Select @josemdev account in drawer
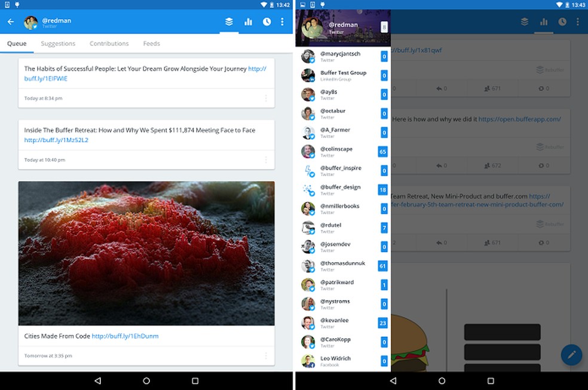This screenshot has height=390, width=588. click(x=343, y=247)
